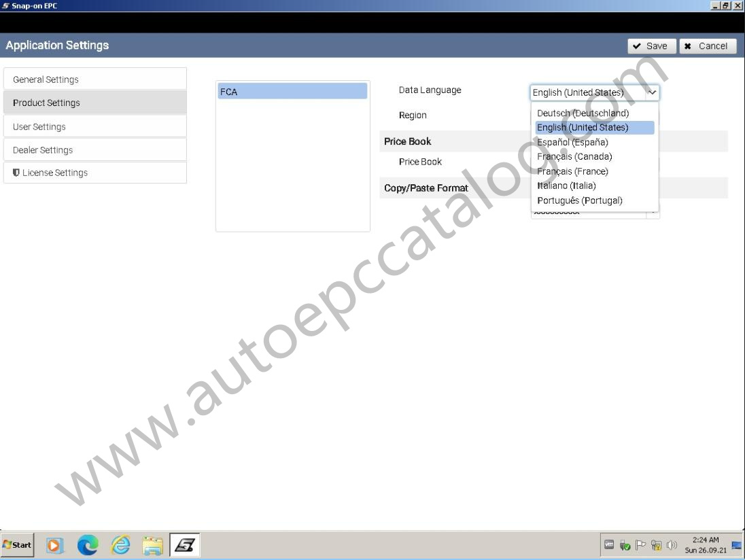The image size is (745, 560).
Task: Click the safely remove hardware tray icon
Action: [x=625, y=545]
